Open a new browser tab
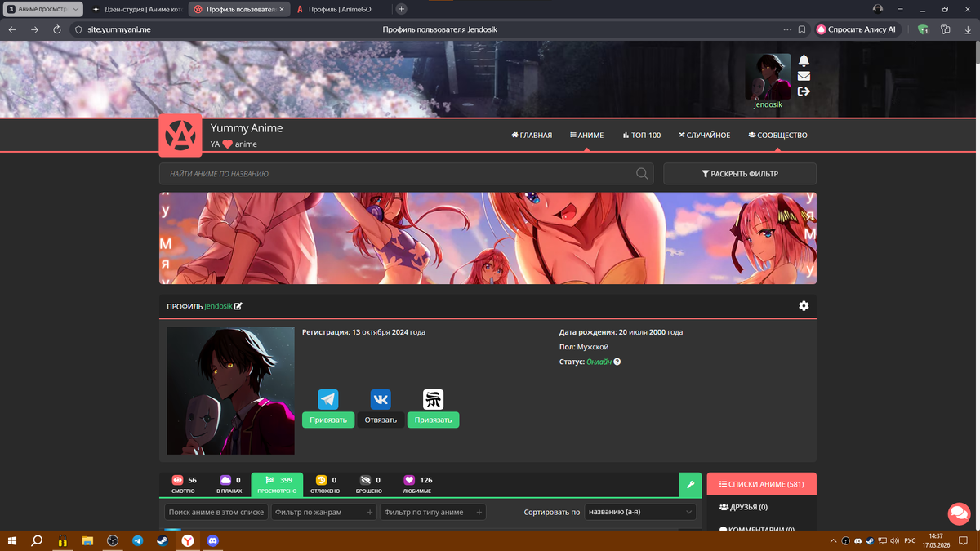980x551 pixels. pyautogui.click(x=402, y=9)
